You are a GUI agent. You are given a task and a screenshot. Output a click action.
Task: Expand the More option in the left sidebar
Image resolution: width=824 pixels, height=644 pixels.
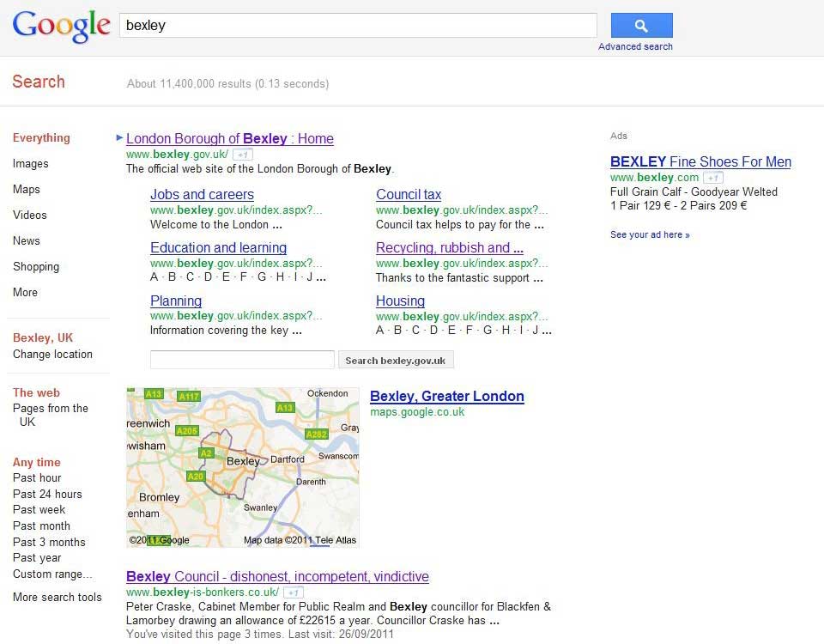click(24, 292)
